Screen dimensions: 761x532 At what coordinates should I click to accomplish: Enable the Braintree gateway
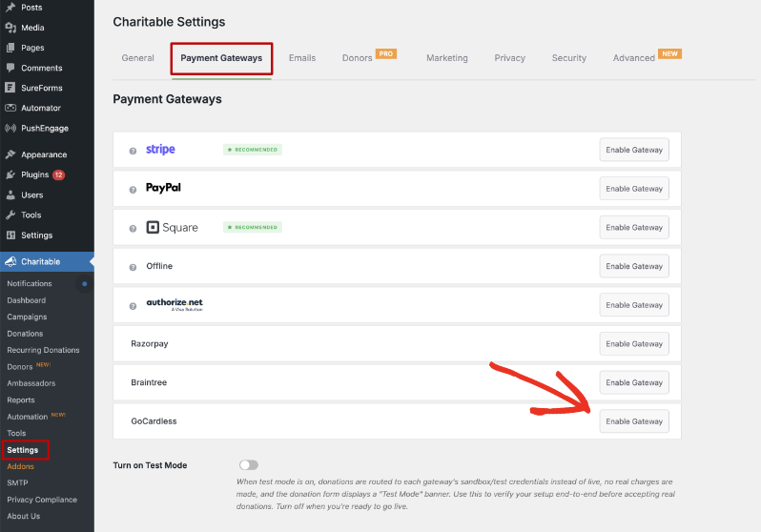[634, 382]
